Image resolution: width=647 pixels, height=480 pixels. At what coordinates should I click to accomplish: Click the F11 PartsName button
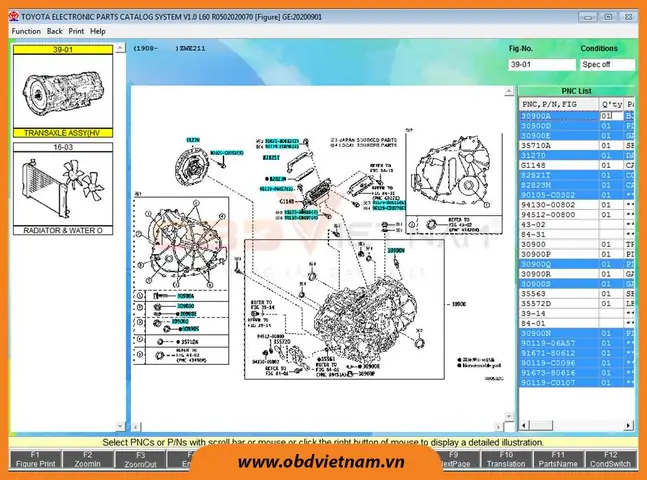pyautogui.click(x=558, y=459)
